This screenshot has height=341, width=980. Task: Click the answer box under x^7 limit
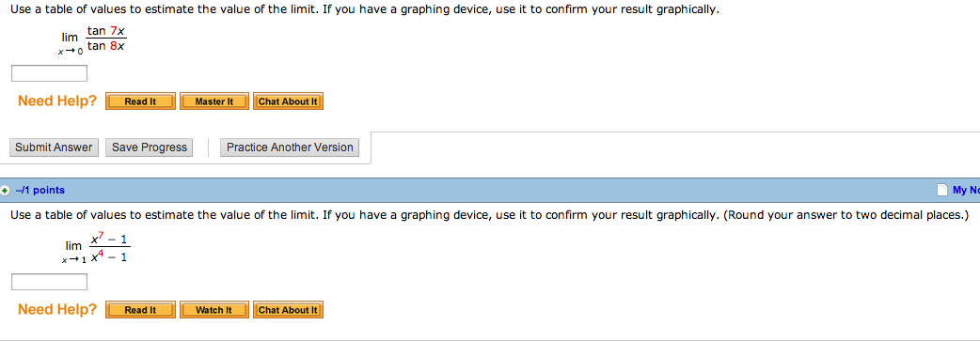49,282
